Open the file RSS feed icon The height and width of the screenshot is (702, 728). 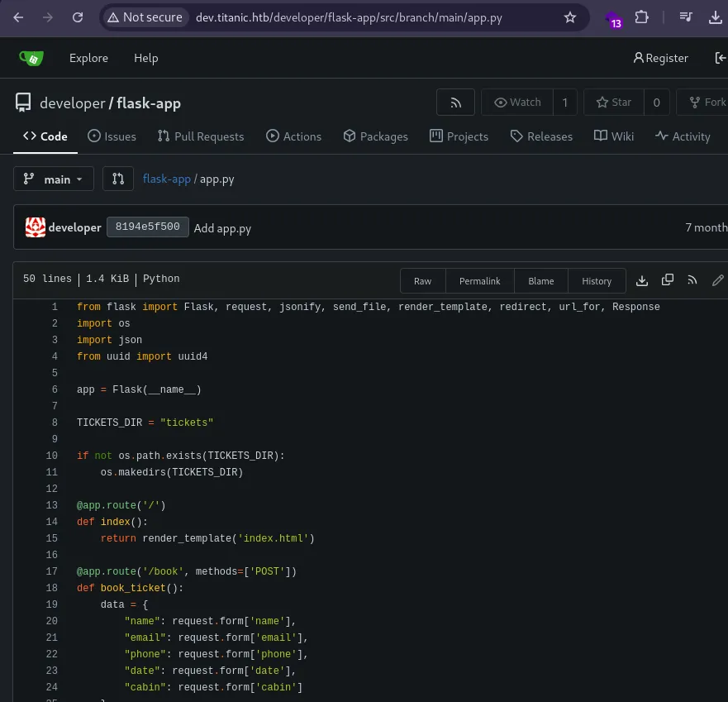coord(692,279)
